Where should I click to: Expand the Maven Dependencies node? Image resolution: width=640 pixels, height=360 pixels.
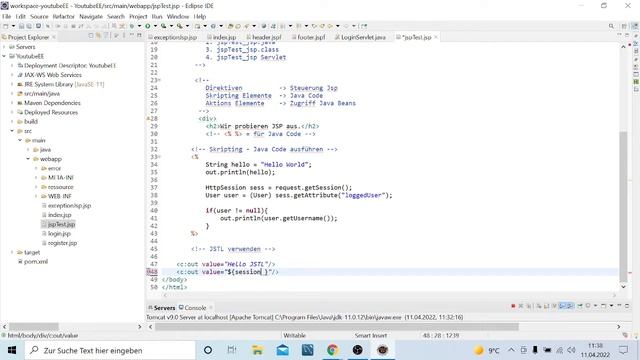pos(12,103)
